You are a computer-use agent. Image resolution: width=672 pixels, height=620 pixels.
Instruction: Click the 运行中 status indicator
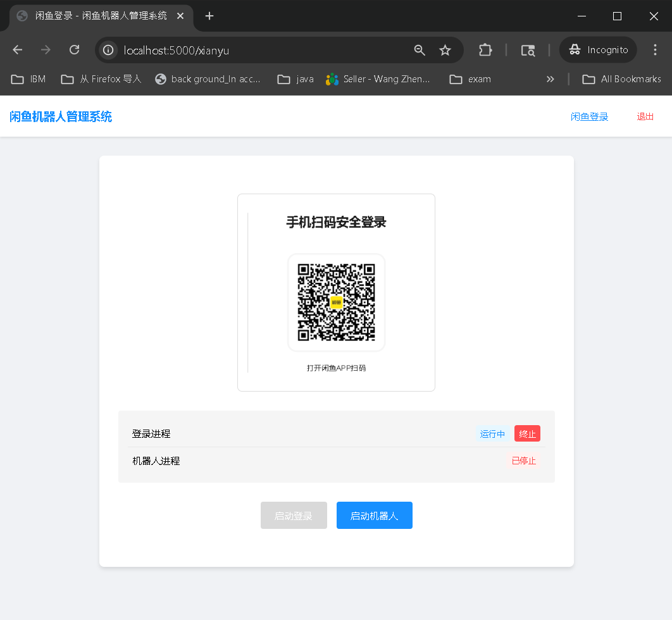[x=492, y=433]
